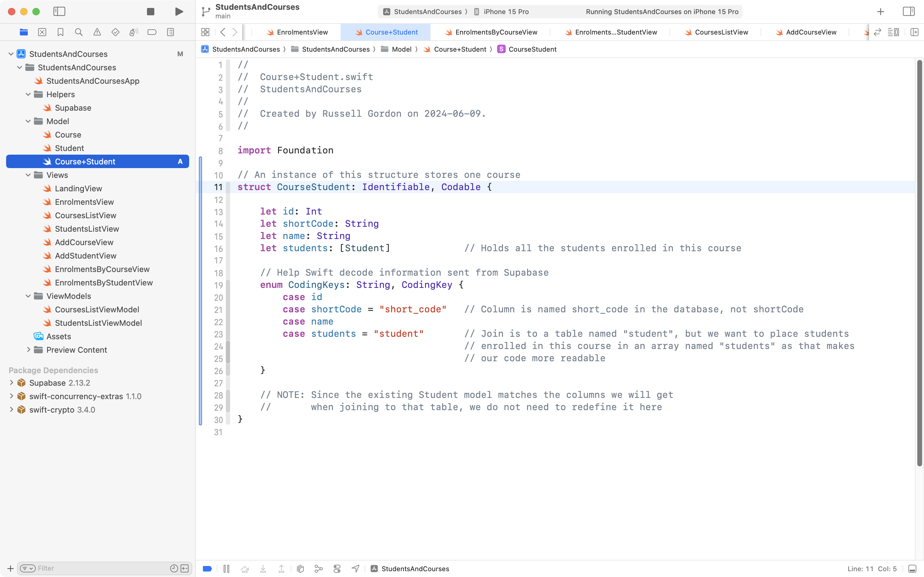The width and height of the screenshot is (924, 577).
Task: Expand the Preview Content folder
Action: (x=29, y=350)
